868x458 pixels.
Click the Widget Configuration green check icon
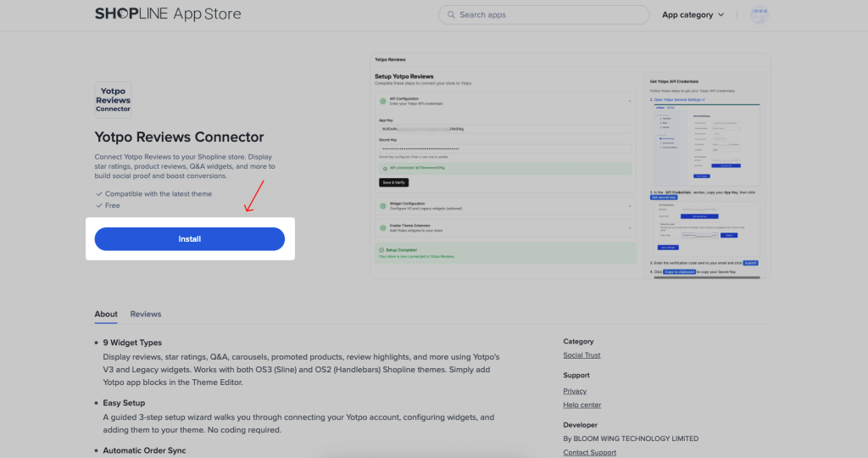coord(382,205)
